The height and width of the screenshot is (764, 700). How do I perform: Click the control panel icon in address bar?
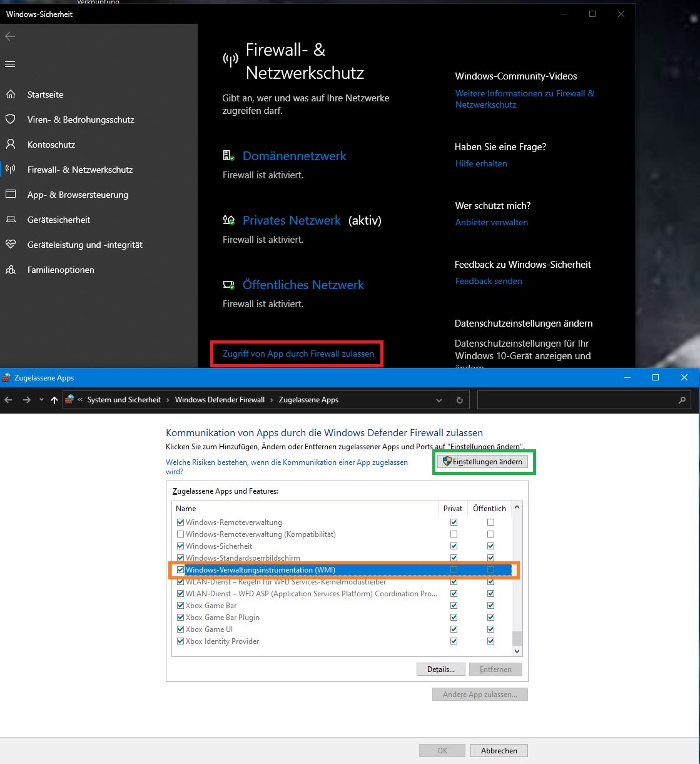click(x=70, y=399)
